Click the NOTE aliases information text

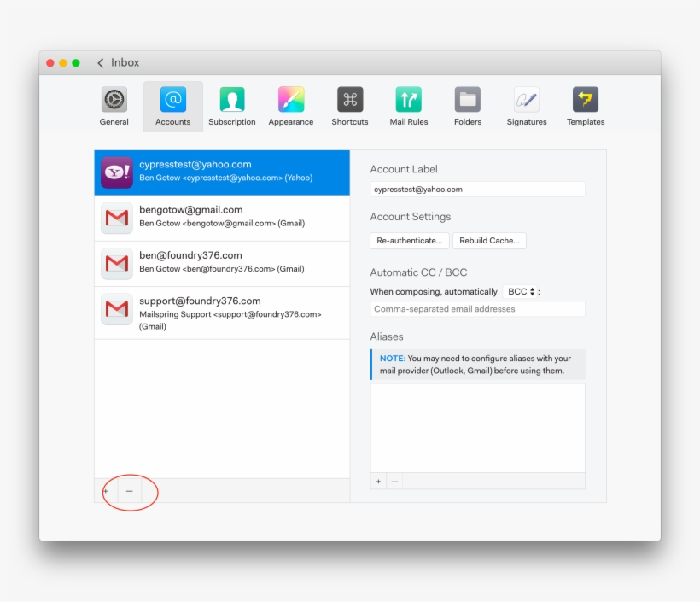click(x=477, y=365)
